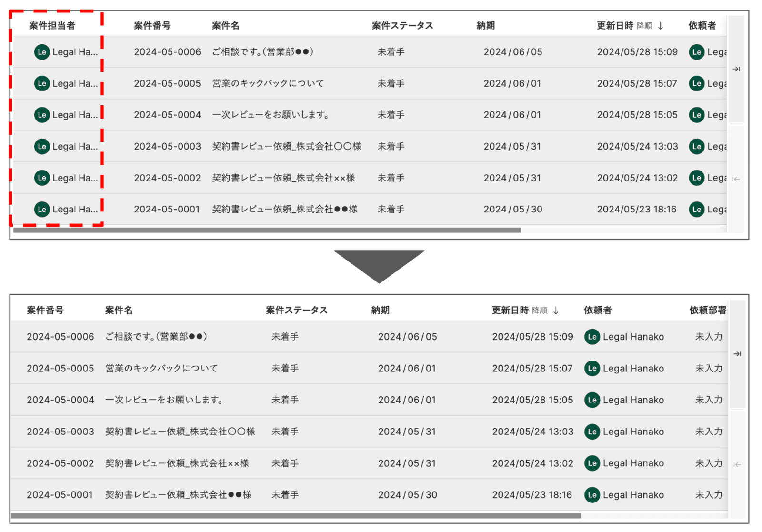Click the 案件ステータス header in the upper table
Viewport: 762px width, 532px height.
tap(402, 26)
